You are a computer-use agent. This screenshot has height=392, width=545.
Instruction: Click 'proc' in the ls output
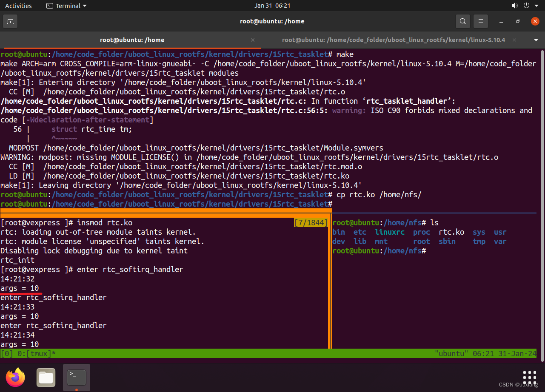(x=422, y=232)
